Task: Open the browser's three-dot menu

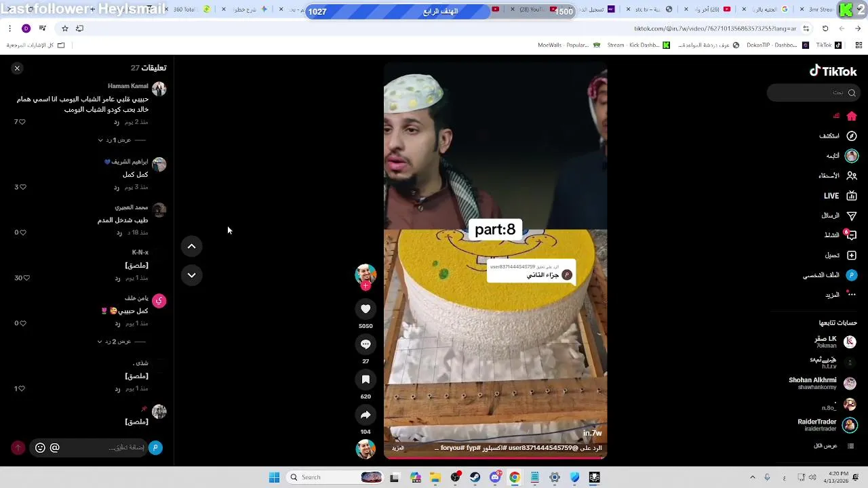Action: (9, 28)
